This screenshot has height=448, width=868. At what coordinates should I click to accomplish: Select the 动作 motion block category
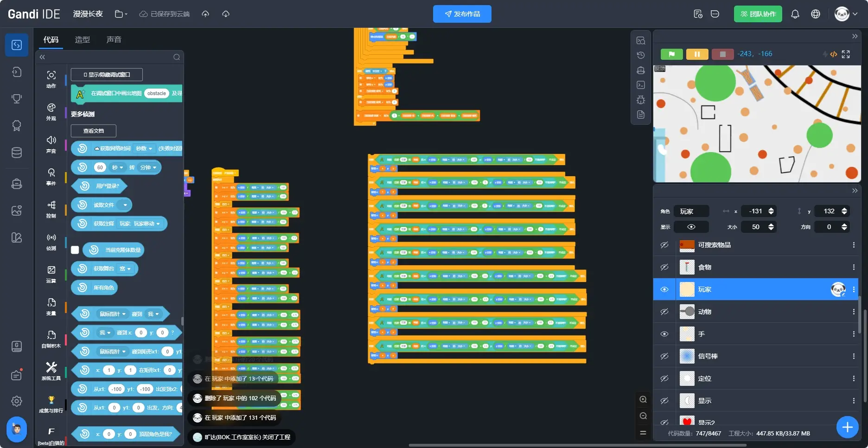click(x=51, y=79)
